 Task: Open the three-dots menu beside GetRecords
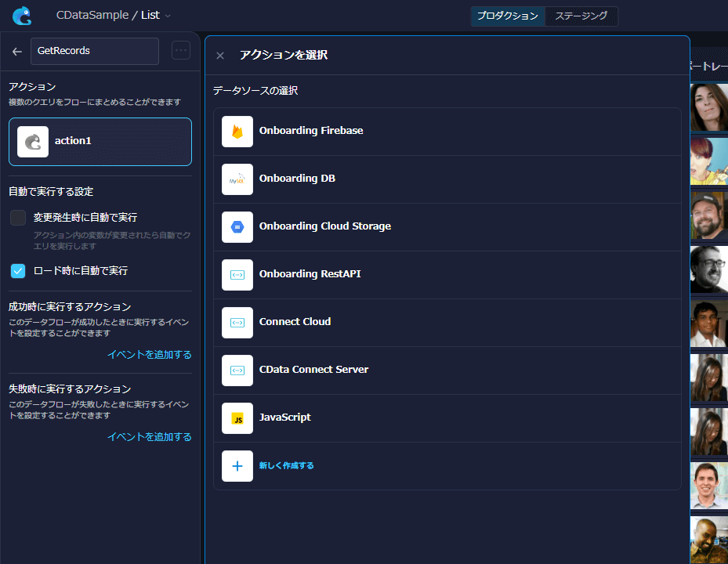click(x=180, y=51)
